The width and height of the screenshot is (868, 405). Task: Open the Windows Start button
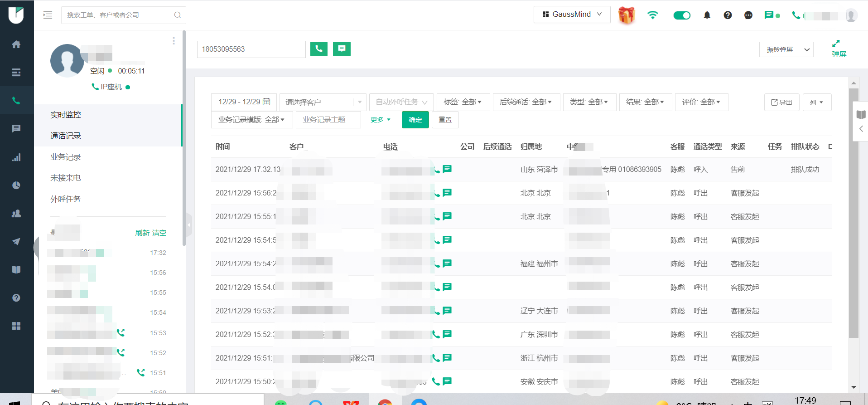[x=14, y=402]
